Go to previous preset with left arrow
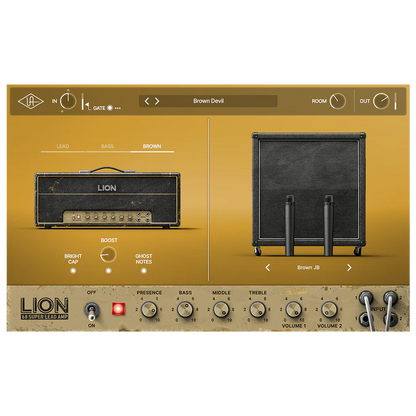 click(x=147, y=101)
